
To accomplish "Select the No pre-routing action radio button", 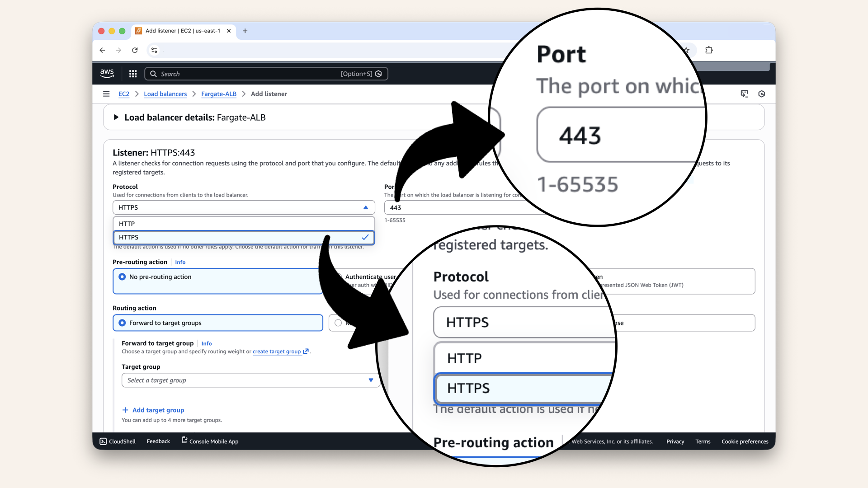I will click(x=122, y=277).
